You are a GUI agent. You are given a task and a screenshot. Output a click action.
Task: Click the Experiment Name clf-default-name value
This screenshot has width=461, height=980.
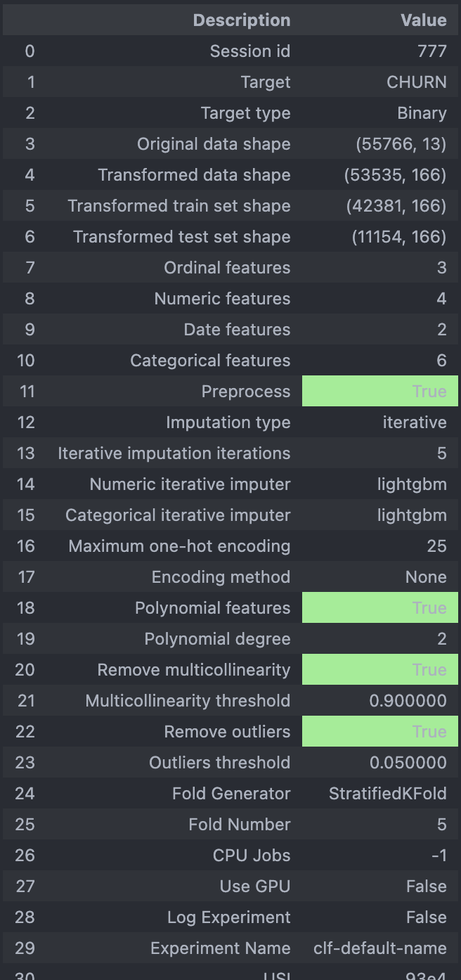pyautogui.click(x=379, y=948)
